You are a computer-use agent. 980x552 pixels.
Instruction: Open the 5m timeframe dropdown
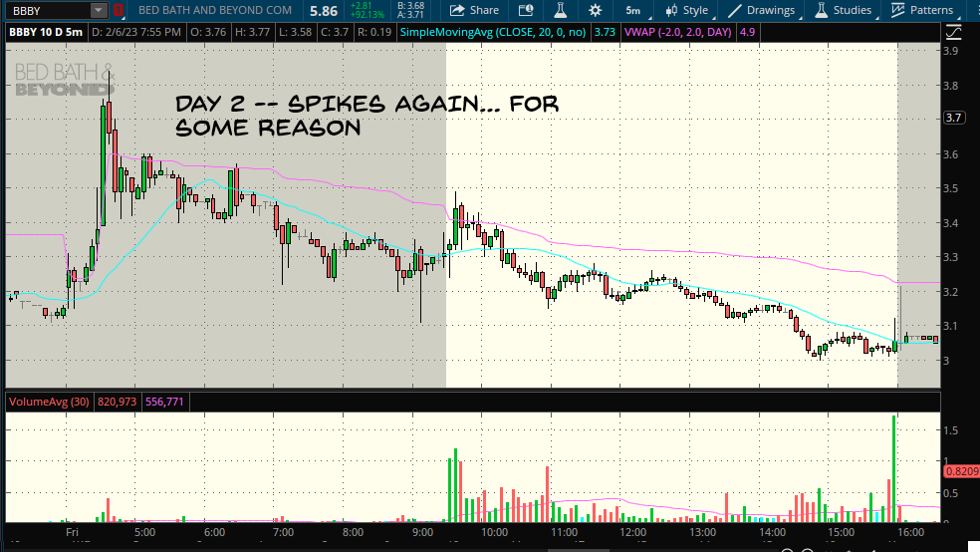pos(635,11)
